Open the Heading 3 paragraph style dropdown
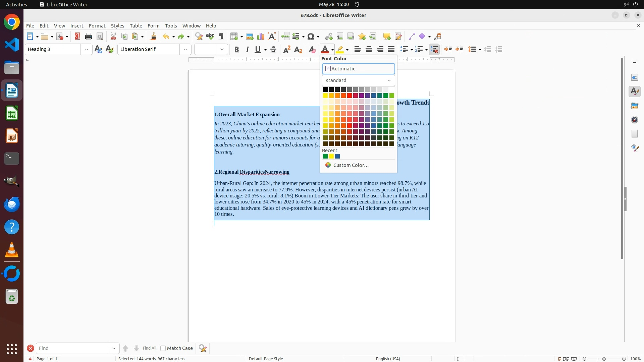This screenshot has height=362, width=644. [87, 50]
